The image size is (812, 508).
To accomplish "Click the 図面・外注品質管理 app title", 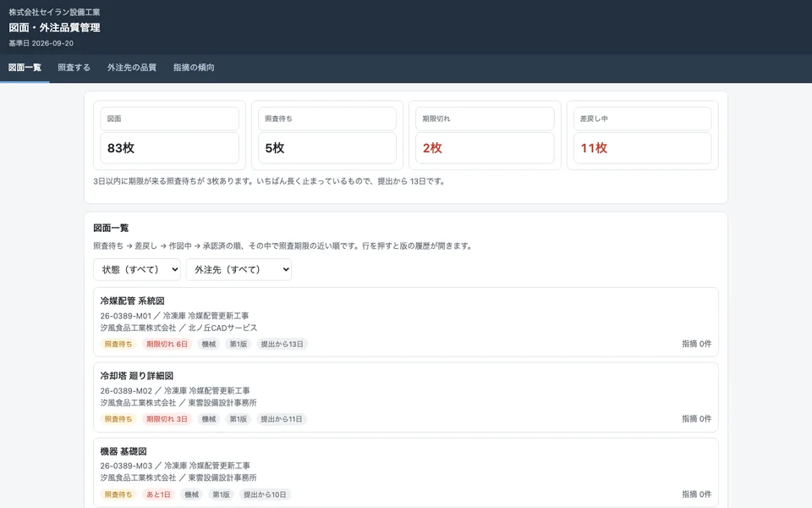I will coord(54,28).
